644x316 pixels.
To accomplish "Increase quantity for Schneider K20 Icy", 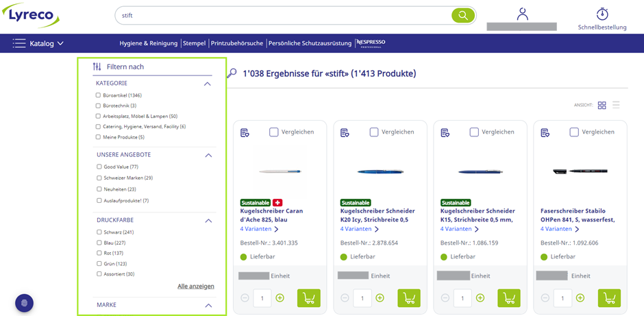I will pos(380,297).
